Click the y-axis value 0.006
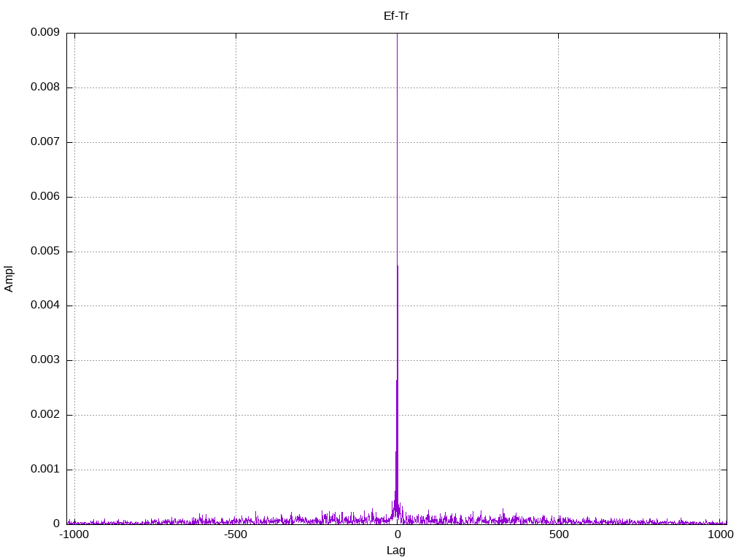Screen dimensions: 747x560 [x=45, y=196]
